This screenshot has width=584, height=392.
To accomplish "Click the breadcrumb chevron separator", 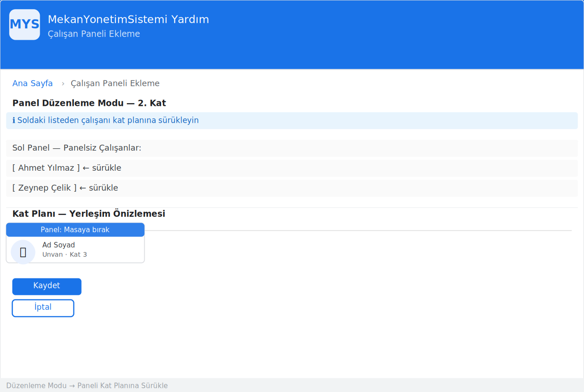I will [x=63, y=84].
